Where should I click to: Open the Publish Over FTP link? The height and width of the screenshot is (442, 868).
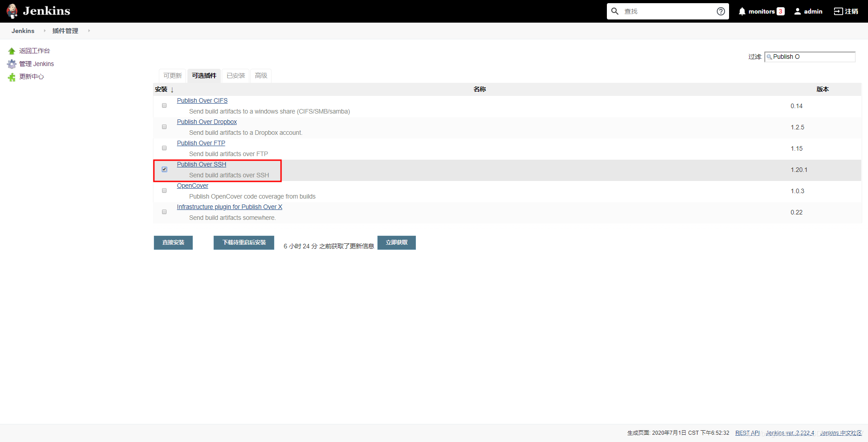tap(201, 143)
